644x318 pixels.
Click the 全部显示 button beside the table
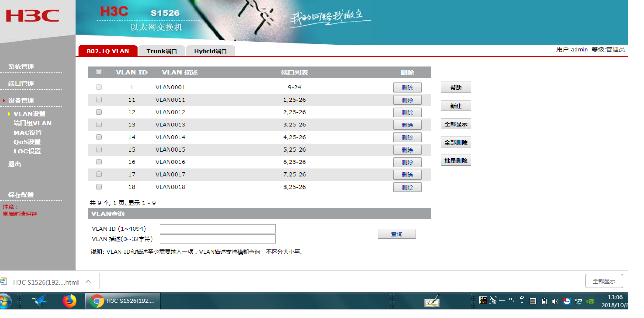(x=456, y=124)
